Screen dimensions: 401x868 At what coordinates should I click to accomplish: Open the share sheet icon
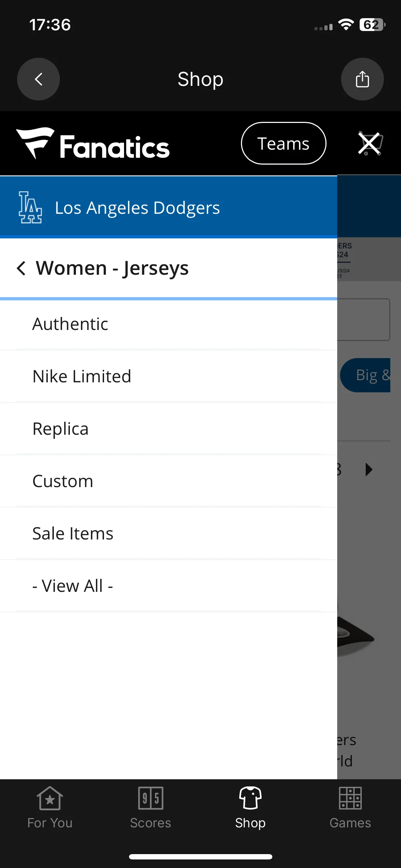click(362, 79)
